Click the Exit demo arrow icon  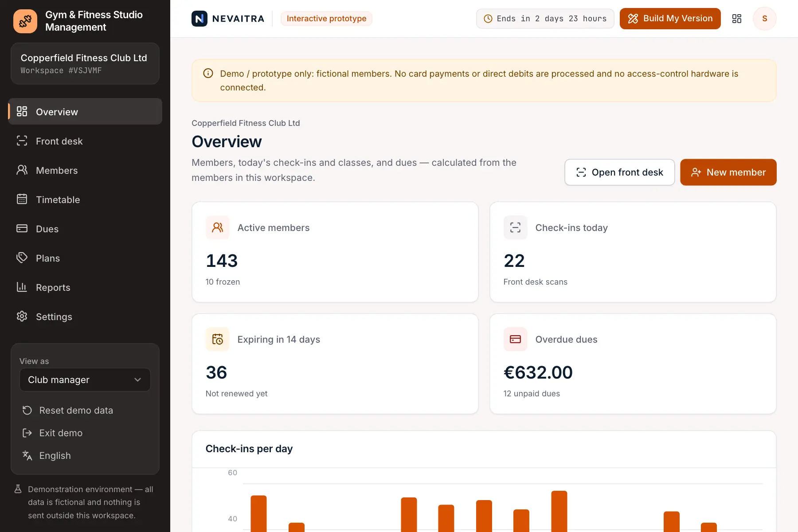(27, 433)
